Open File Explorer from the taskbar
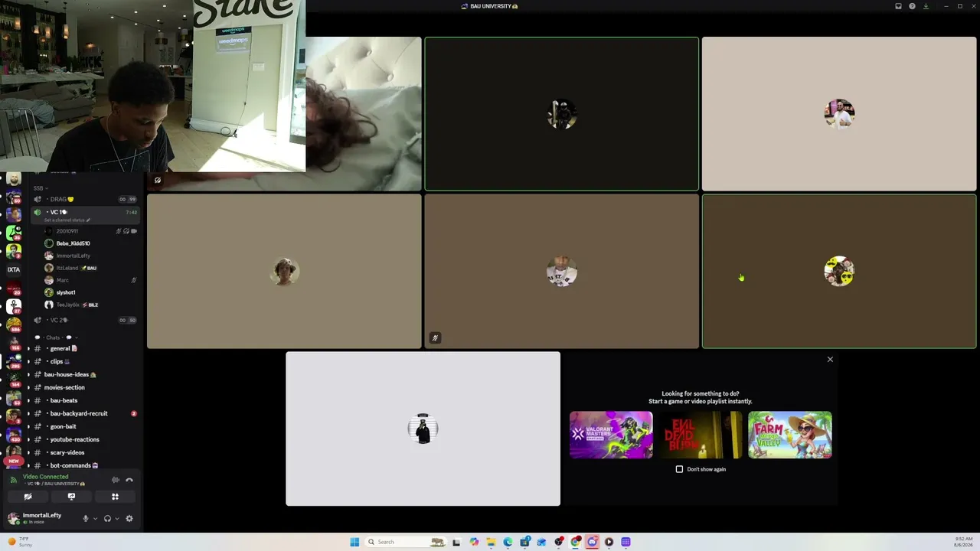 click(491, 542)
